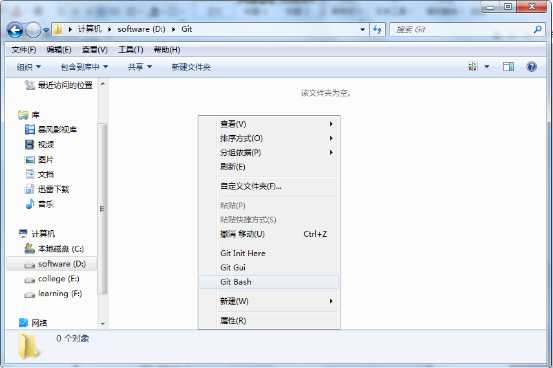The image size is (553, 368).
Task: Click the navigation pane scrollbar thumb
Action: tap(102, 209)
